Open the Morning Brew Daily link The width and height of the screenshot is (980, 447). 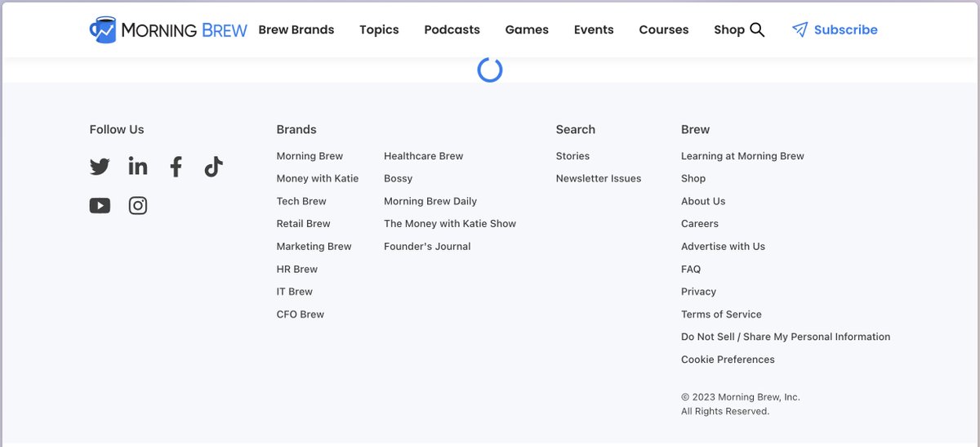pyautogui.click(x=430, y=201)
